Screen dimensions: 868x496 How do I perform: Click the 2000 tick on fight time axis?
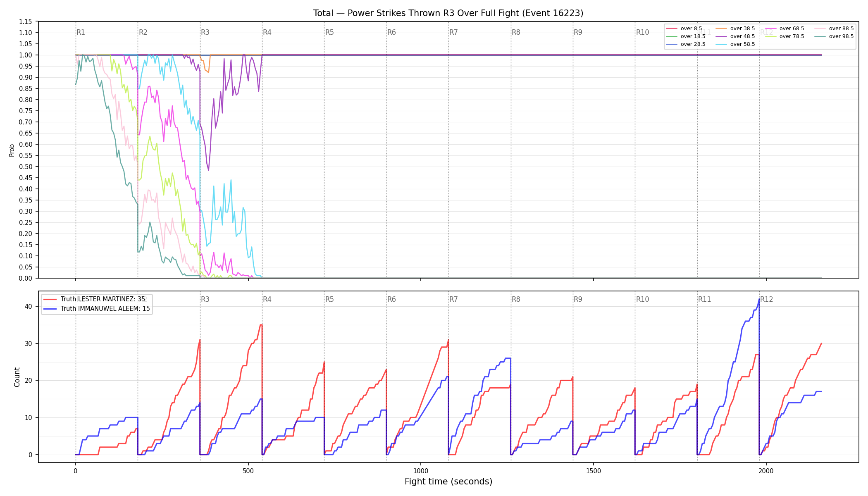tap(766, 471)
